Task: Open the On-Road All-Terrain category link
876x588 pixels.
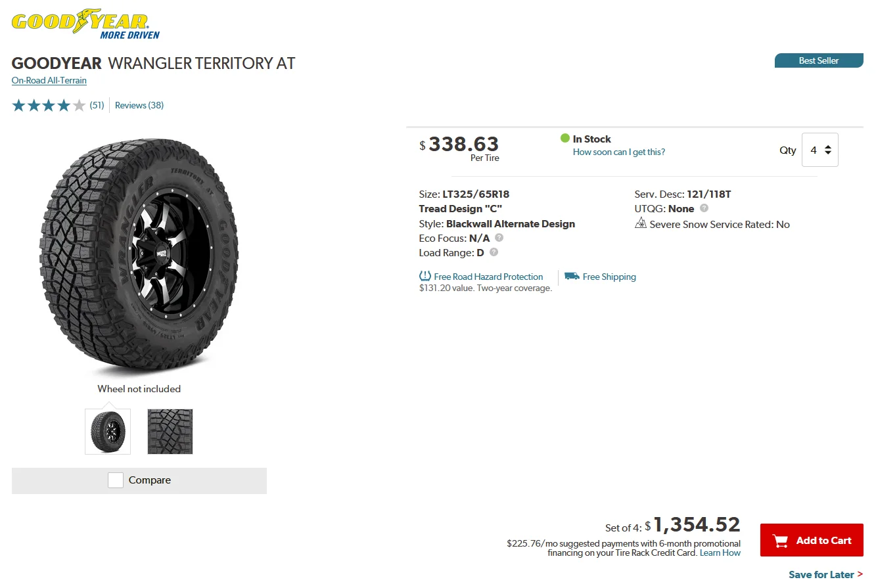Action: [x=49, y=80]
